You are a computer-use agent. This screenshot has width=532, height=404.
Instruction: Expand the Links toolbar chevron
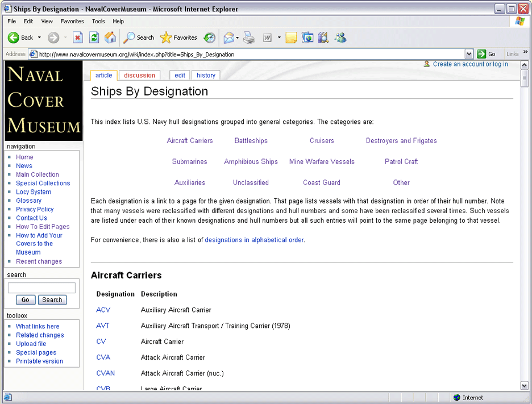tap(526, 53)
